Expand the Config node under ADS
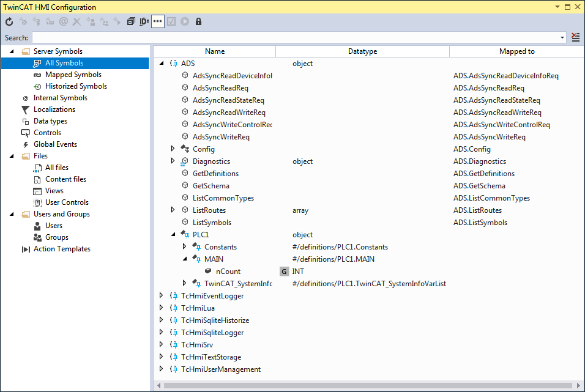Image resolution: width=585 pixels, height=392 pixels. [173, 149]
